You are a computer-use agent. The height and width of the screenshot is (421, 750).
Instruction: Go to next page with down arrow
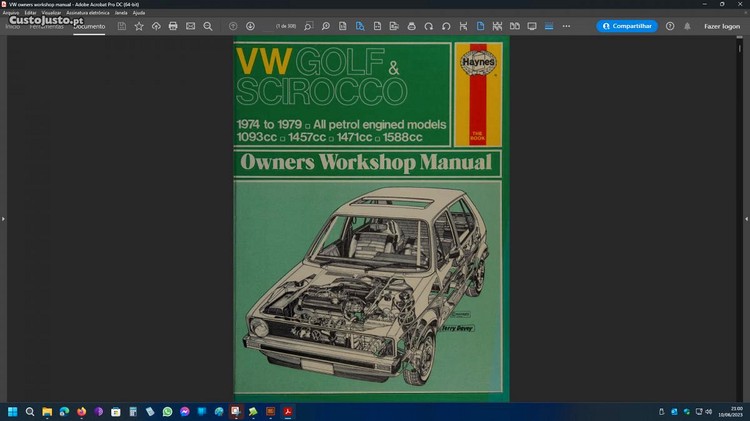tap(250, 26)
